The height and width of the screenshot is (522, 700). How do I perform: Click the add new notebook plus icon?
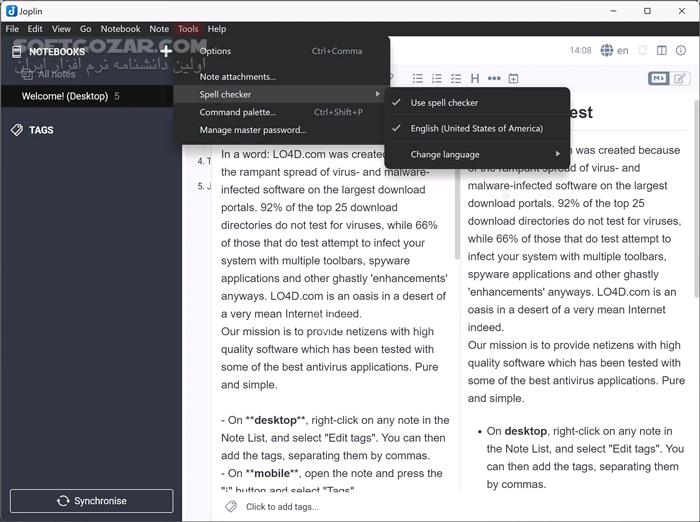(166, 51)
